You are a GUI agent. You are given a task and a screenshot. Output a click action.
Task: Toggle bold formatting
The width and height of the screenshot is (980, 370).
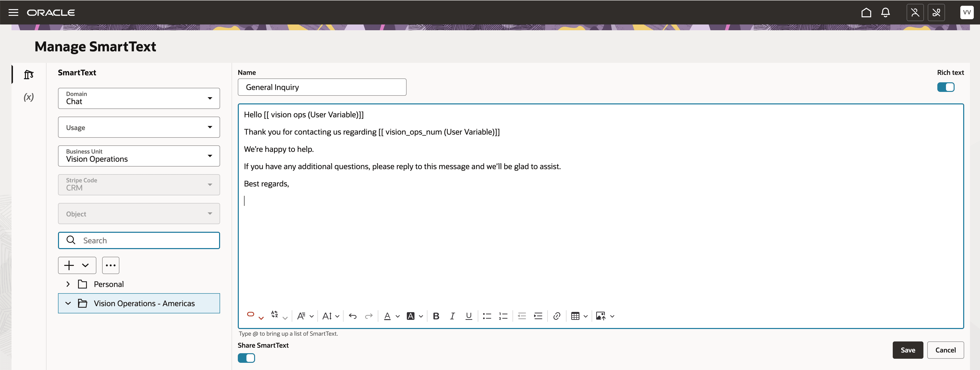pyautogui.click(x=436, y=316)
